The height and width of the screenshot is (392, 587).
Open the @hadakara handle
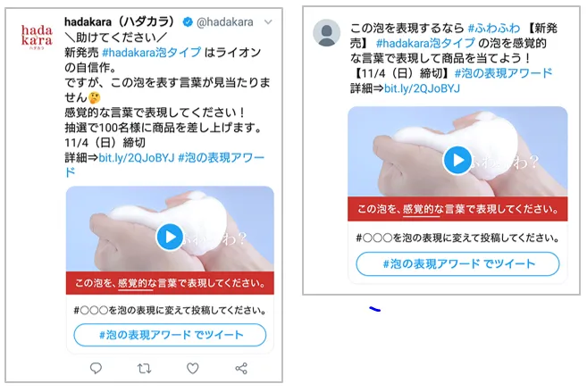point(225,22)
